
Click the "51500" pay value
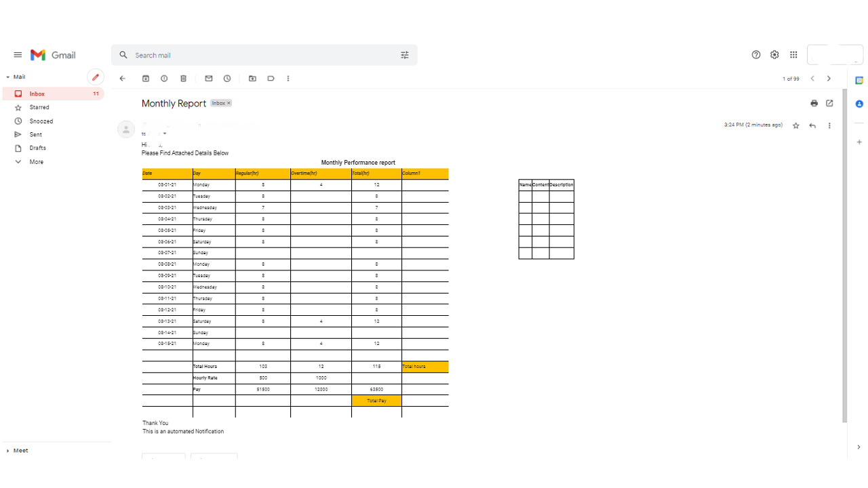pyautogui.click(x=263, y=389)
